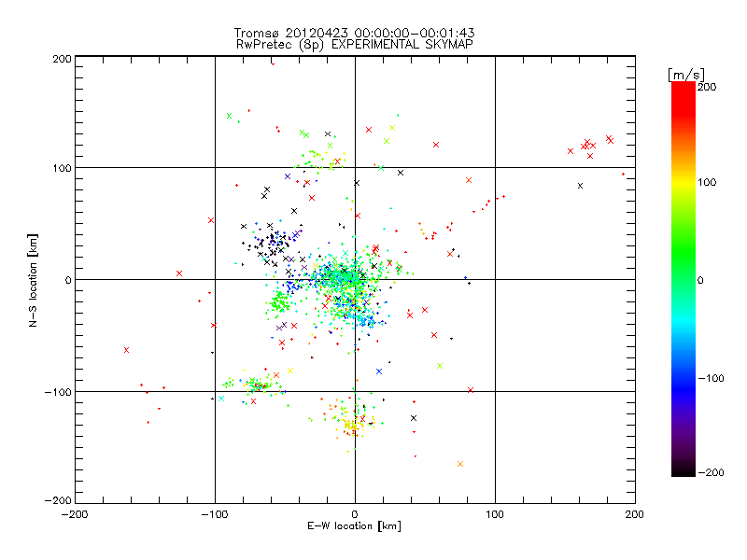The height and width of the screenshot is (560, 747).
Task: Click the E-W axis tick label '100'
Action: [495, 514]
